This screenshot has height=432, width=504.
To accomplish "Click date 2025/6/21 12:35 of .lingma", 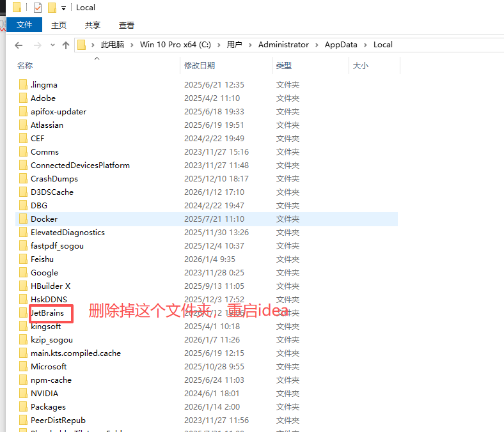I will (x=214, y=85).
